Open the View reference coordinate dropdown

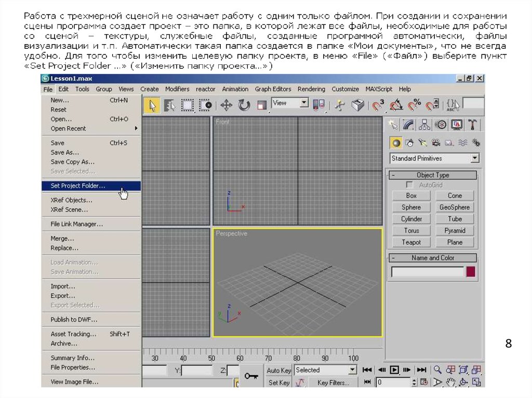(290, 103)
